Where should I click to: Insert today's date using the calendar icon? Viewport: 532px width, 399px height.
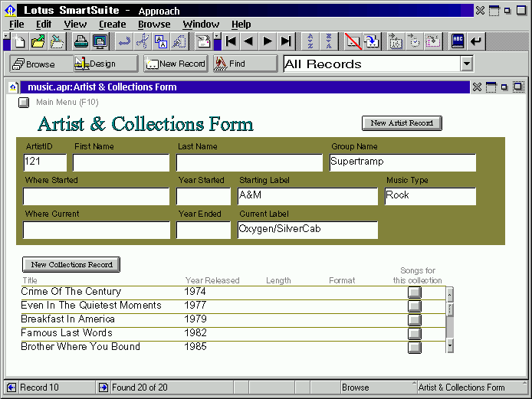[x=396, y=41]
